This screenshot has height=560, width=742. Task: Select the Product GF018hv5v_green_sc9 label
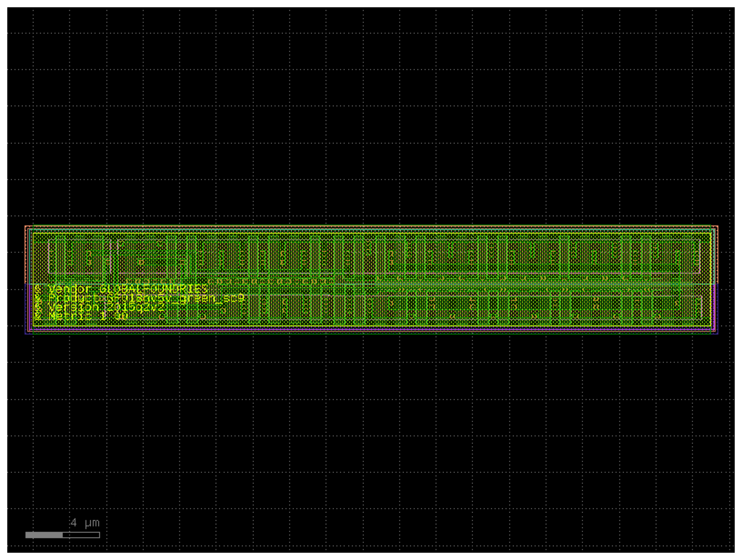(x=140, y=298)
